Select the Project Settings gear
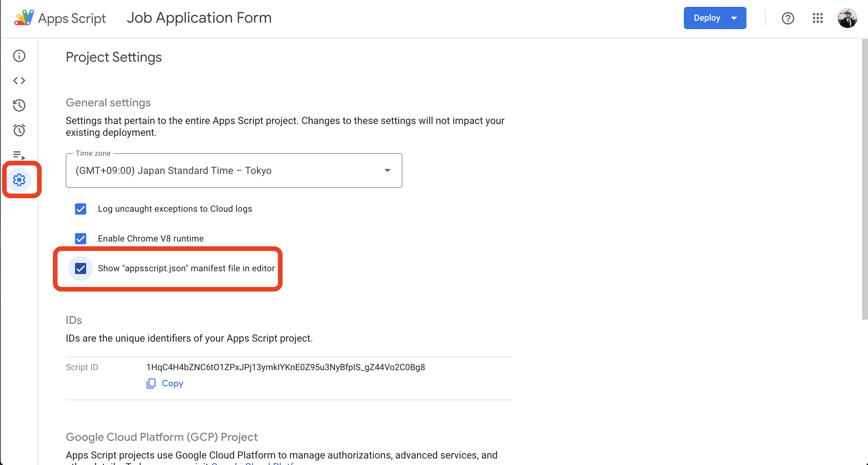This screenshot has width=868, height=465. coord(19,180)
